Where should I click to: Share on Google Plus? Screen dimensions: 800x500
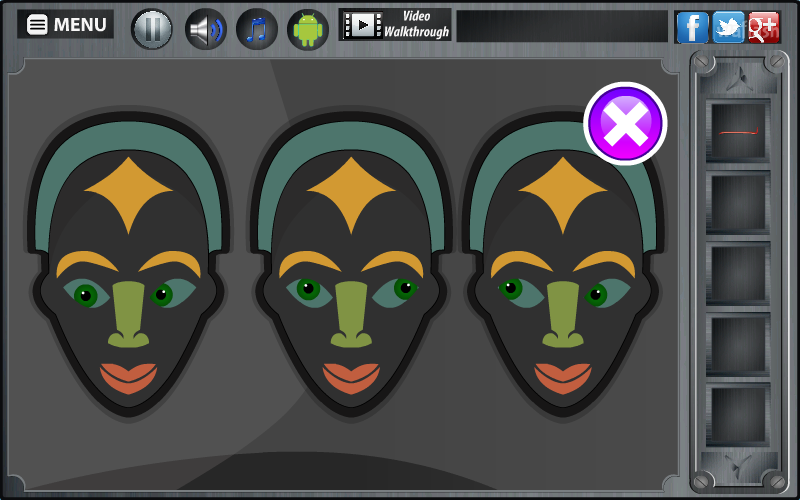(764, 28)
